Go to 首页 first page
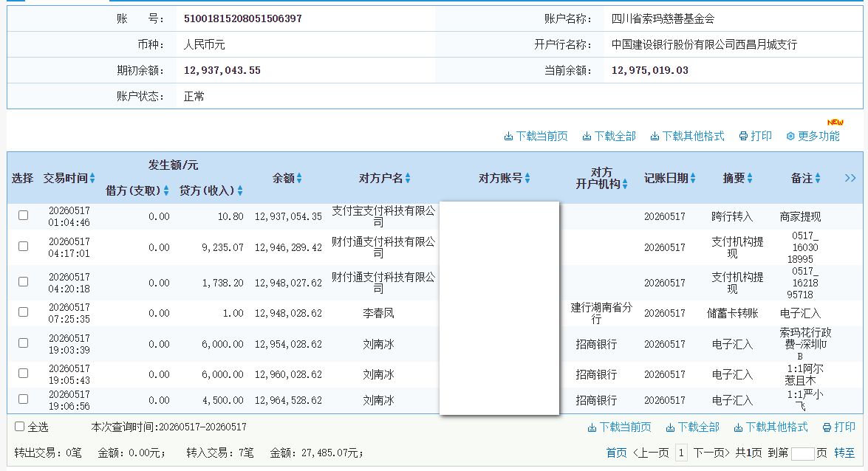The image size is (868, 471). (617, 453)
